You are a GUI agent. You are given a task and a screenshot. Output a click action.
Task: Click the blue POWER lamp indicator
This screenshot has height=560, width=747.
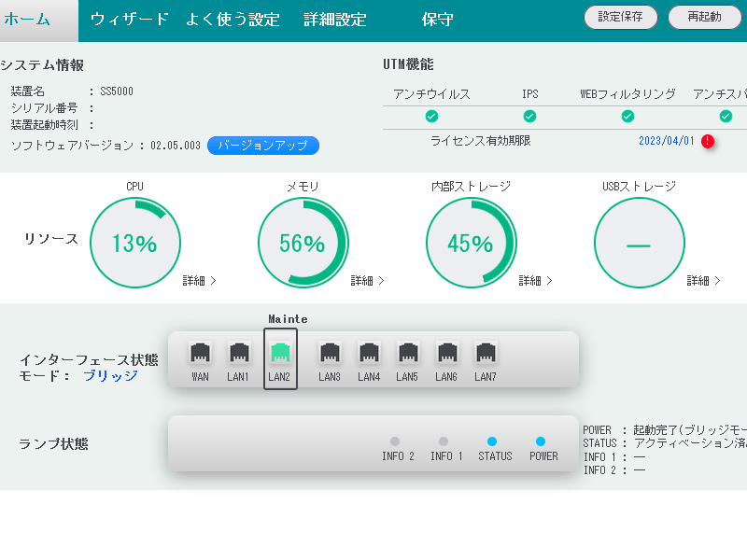tap(540, 441)
